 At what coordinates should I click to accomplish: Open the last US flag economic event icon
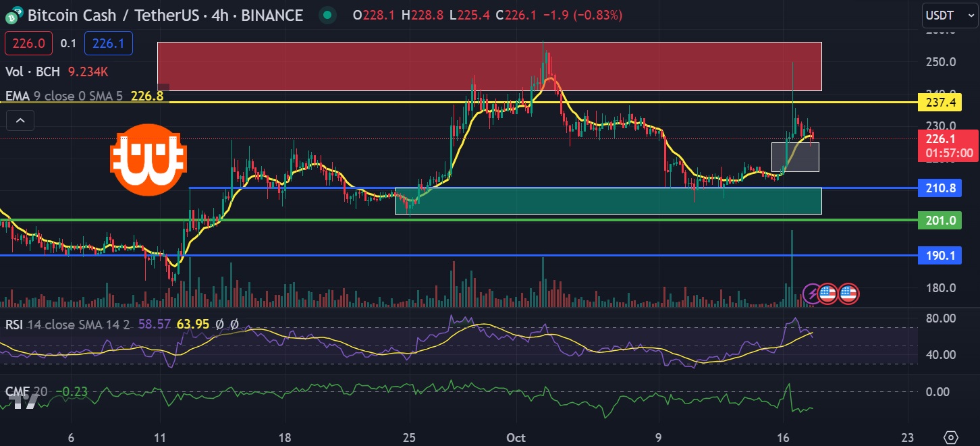pyautogui.click(x=848, y=294)
